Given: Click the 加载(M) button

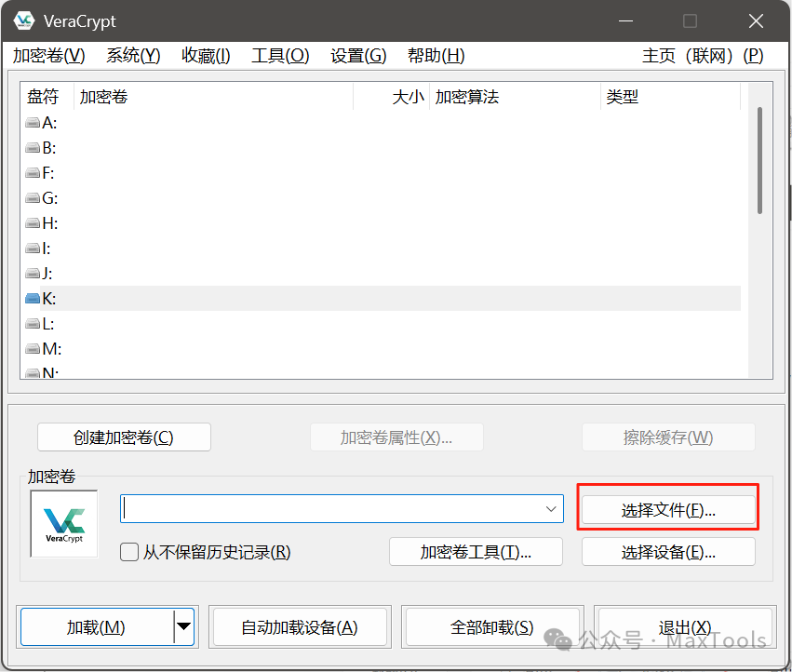Looking at the screenshot, I should pyautogui.click(x=96, y=627).
